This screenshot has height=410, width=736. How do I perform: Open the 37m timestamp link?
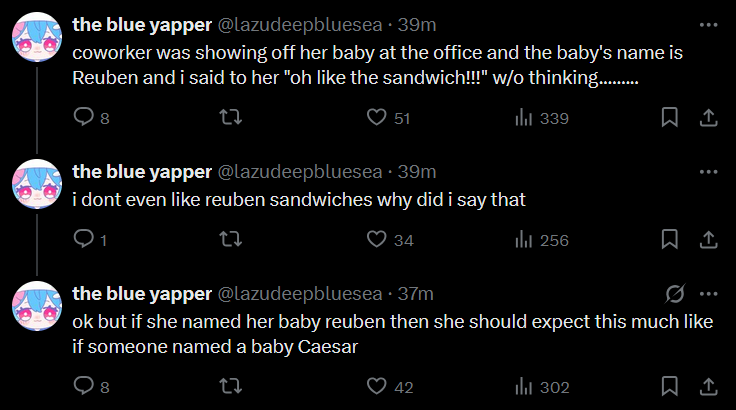coord(416,294)
